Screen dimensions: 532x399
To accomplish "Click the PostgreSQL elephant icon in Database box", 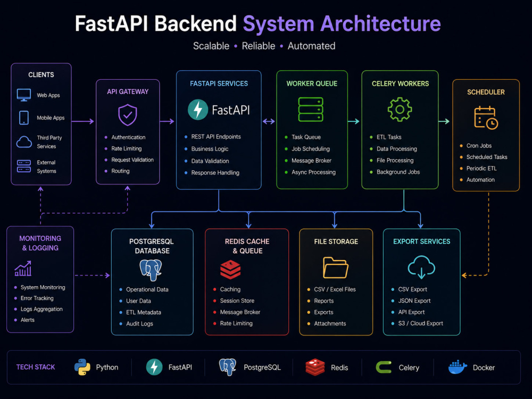I will click(x=151, y=270).
